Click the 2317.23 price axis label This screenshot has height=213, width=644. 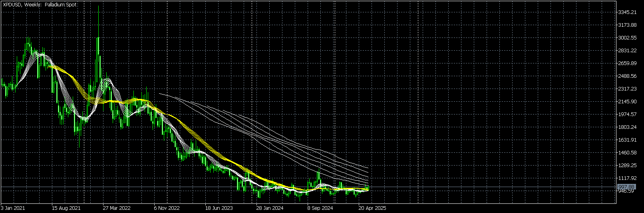pos(627,89)
